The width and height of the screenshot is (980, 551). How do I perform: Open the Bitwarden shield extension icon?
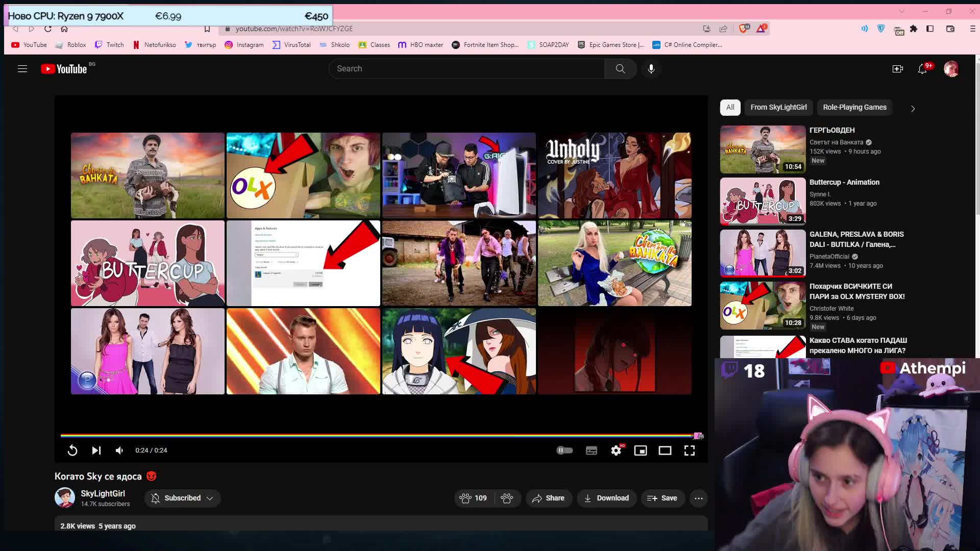coord(881,29)
